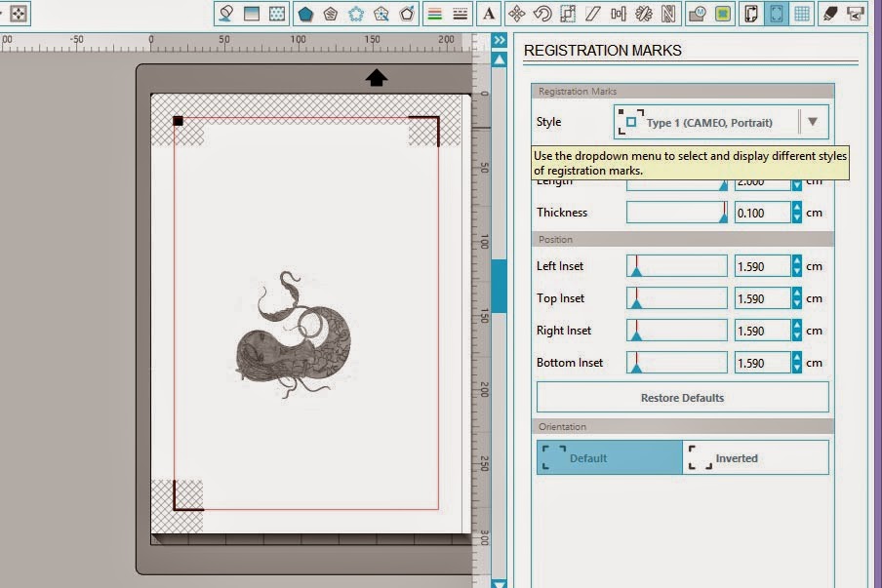Increase Left Inset with stepper arrow
Screen dimensions: 882x588
click(796, 260)
